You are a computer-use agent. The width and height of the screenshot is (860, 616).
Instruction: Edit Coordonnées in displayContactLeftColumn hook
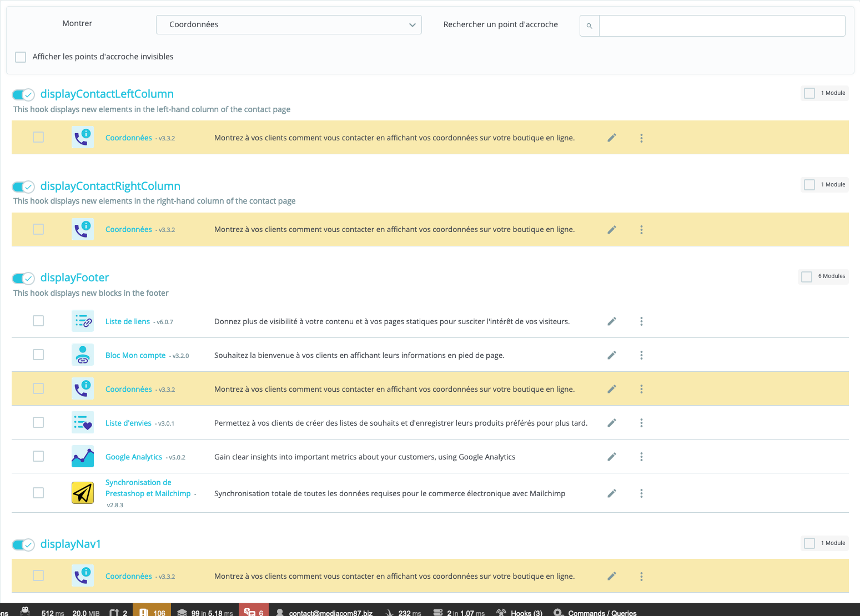pos(612,138)
